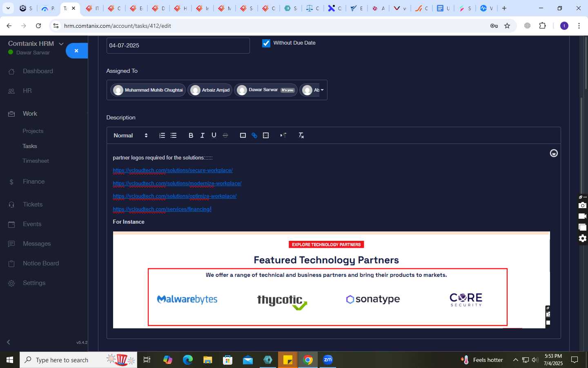Viewport: 588px width, 368px height.
Task: Close the task edit panel with X button
Action: click(76, 51)
